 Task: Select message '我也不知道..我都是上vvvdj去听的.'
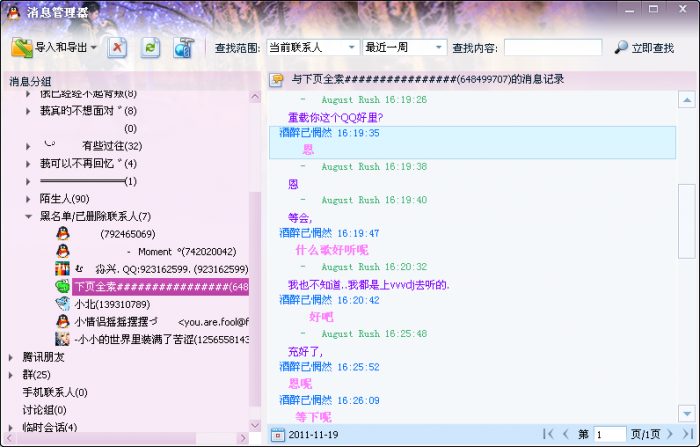[369, 285]
